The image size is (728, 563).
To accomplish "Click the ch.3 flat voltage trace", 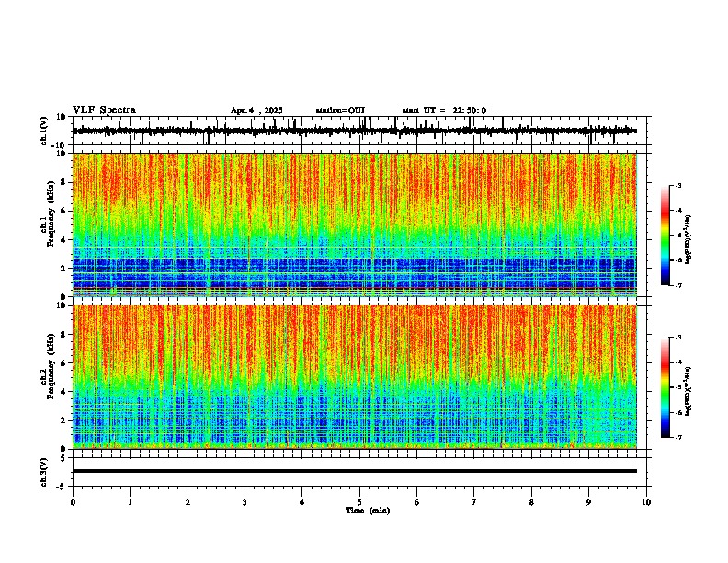I will click(x=355, y=471).
